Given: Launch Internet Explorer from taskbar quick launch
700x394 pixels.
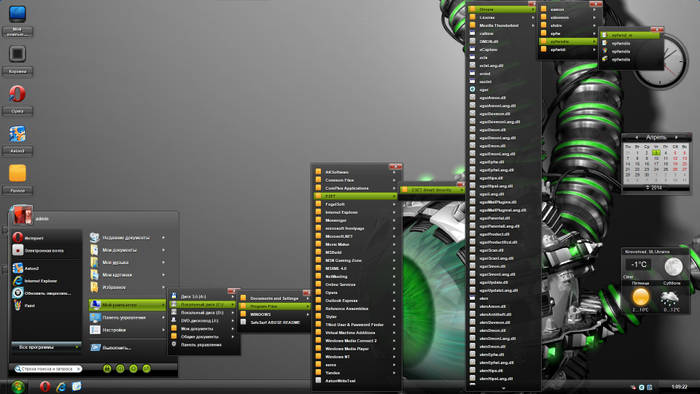Looking at the screenshot, I should point(61,386).
